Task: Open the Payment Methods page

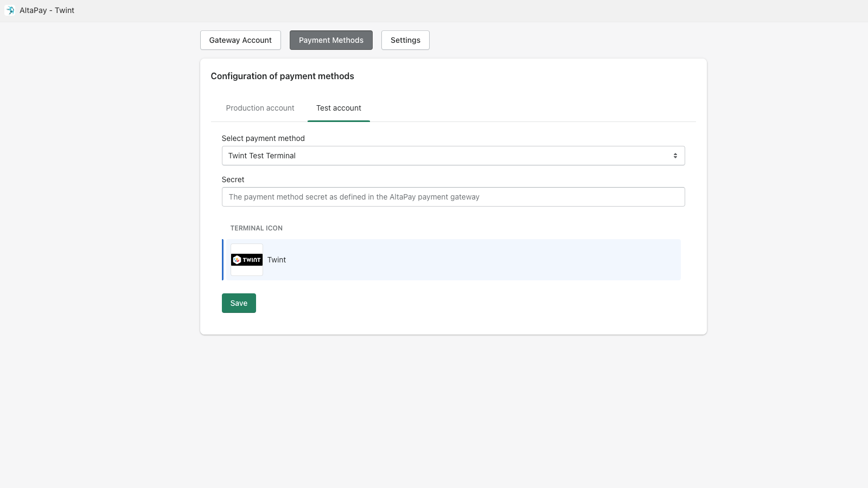Action: click(331, 40)
